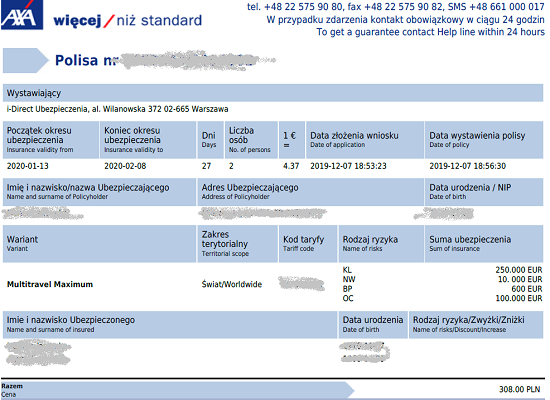
Task: Click the 'Dni Days' column header
Action: (x=210, y=140)
